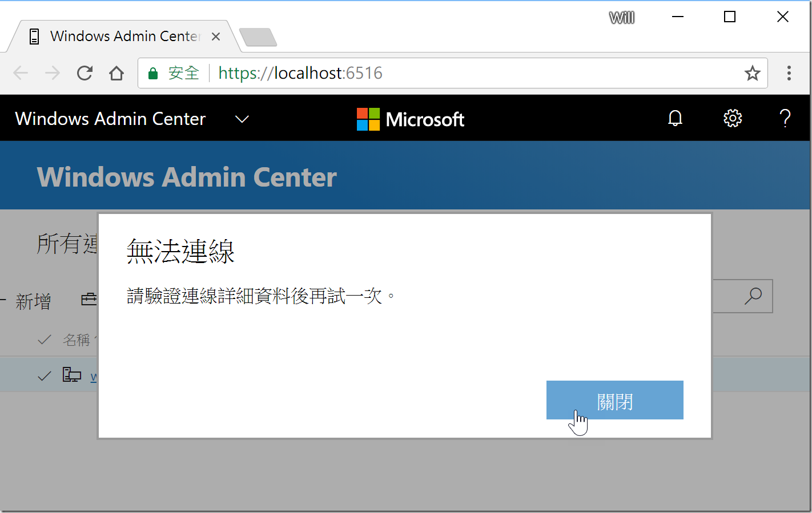This screenshot has width=812, height=513.
Task: Open the settings gear in Admin Center
Action: coord(733,118)
